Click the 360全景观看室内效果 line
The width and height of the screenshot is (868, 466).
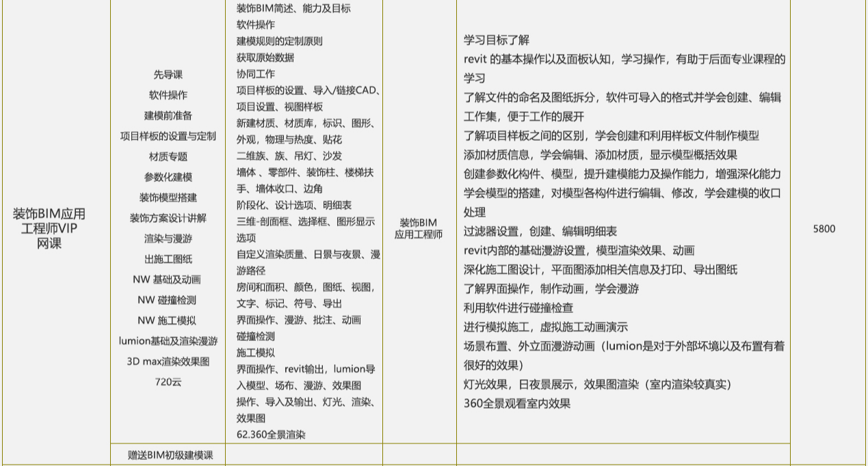pos(517,404)
